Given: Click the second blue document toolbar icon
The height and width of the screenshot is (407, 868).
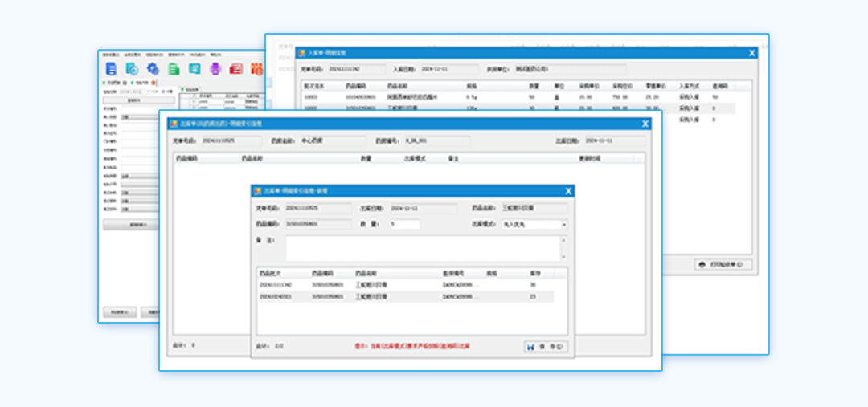Looking at the screenshot, I should 132,69.
